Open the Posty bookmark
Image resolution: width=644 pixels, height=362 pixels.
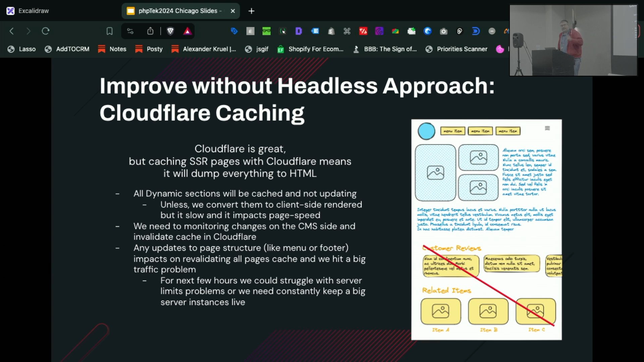[x=149, y=49]
